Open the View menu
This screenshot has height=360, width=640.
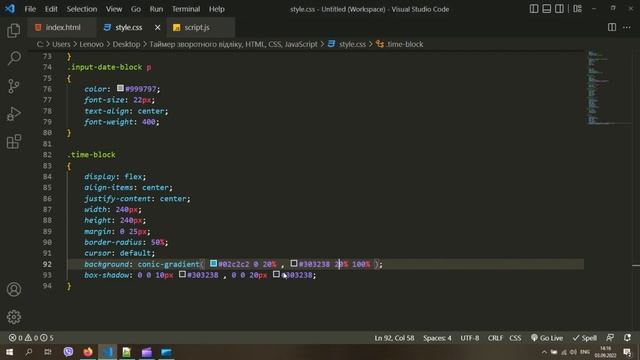pos(114,9)
